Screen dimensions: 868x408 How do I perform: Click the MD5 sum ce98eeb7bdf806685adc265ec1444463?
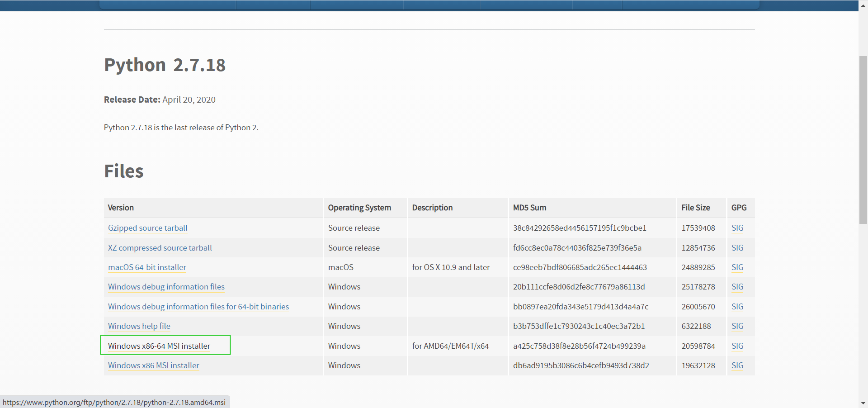(580, 267)
